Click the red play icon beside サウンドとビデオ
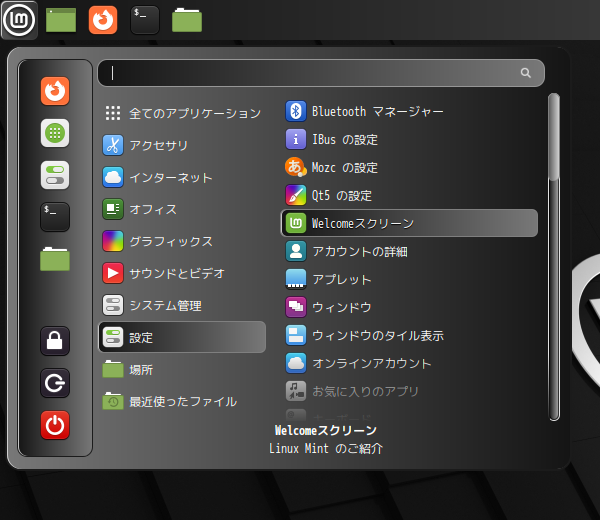The width and height of the screenshot is (600, 520). pos(113,273)
